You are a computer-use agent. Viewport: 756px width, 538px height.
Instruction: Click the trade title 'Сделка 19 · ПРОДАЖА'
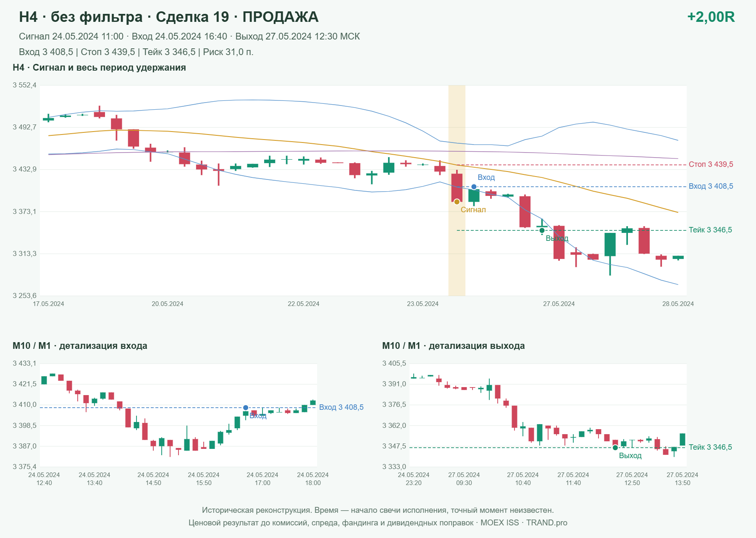tap(237, 17)
